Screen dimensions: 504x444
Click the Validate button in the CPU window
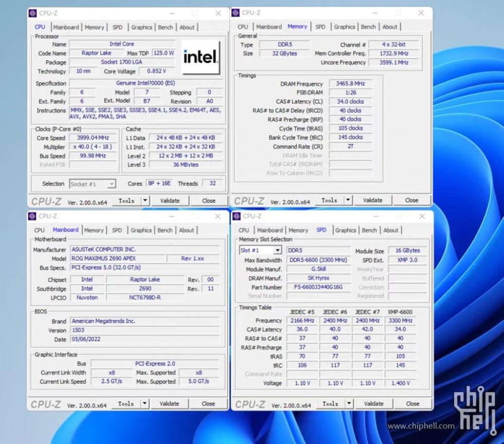tap(170, 200)
